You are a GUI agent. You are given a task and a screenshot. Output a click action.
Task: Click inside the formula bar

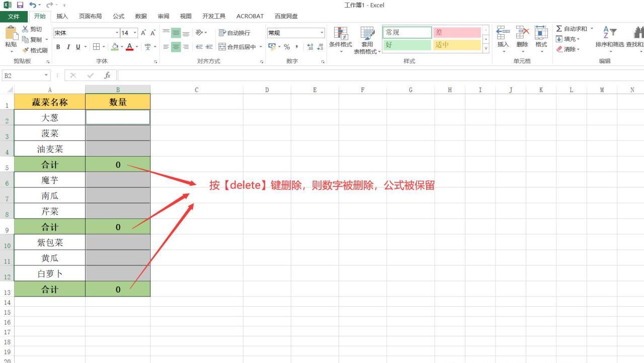[380, 76]
